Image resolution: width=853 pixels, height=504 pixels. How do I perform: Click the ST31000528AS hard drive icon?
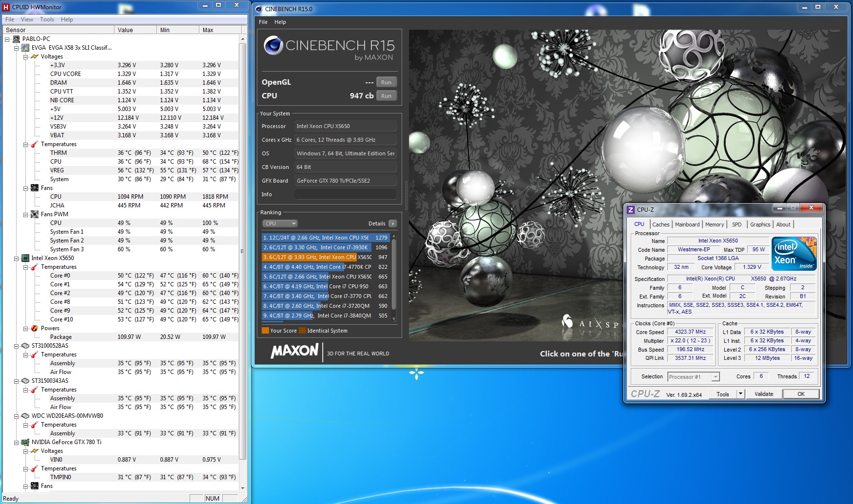coord(25,346)
